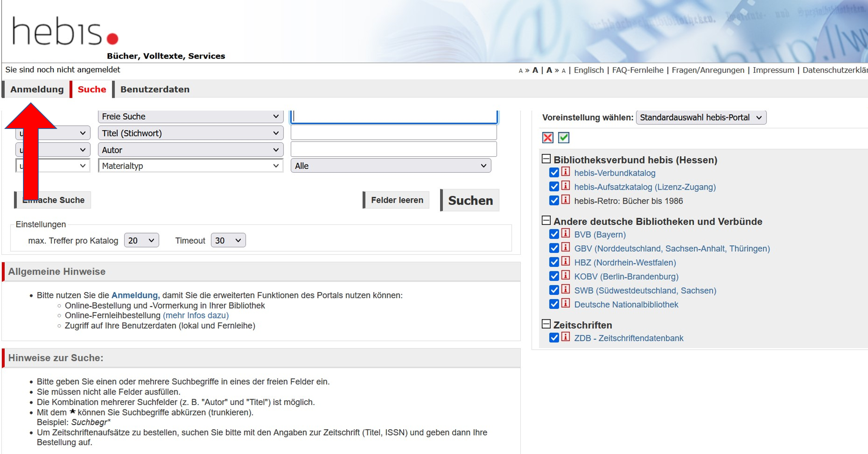Open the Anmeldung tab
Viewport: 868px width, 454px height.
click(x=37, y=89)
